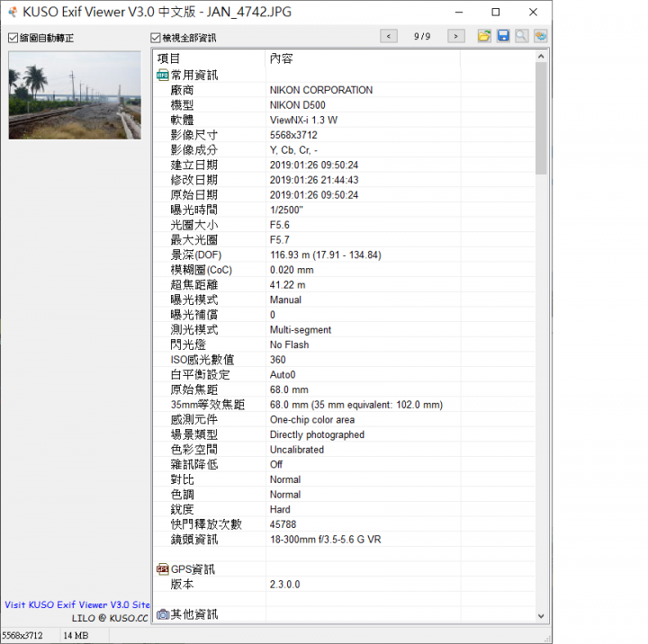Click the 14 MB status bar entry
This screenshot has height=644, width=648.
coord(76,635)
